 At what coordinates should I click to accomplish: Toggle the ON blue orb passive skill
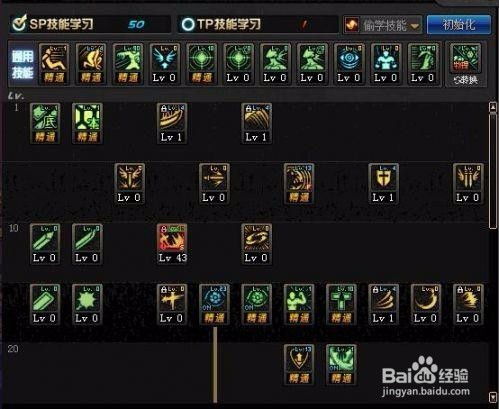click(x=214, y=304)
